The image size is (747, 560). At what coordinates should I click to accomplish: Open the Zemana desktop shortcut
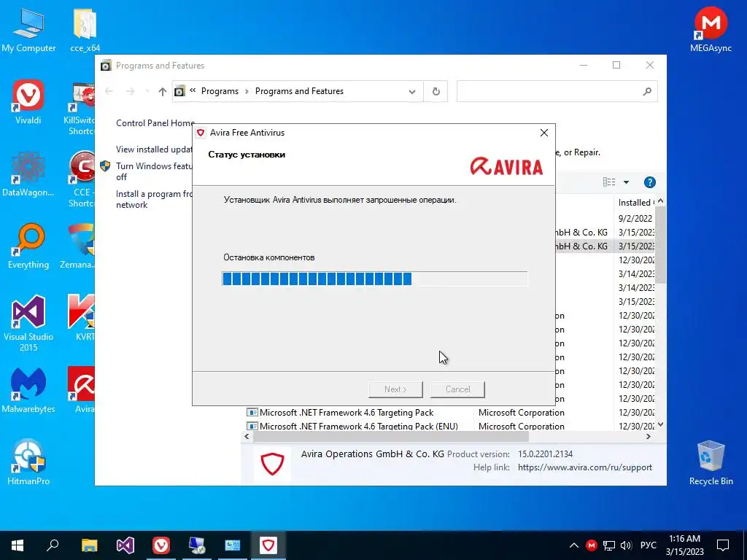coord(79,246)
